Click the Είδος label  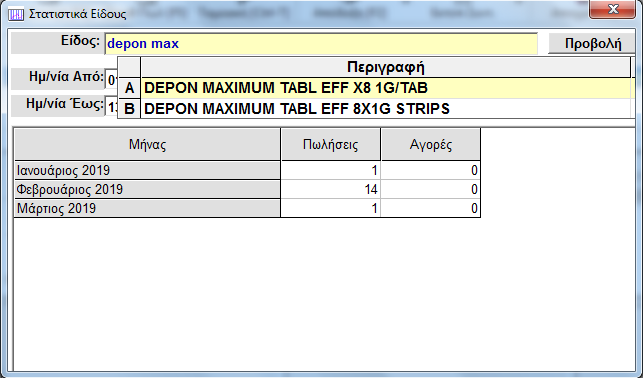pos(80,41)
